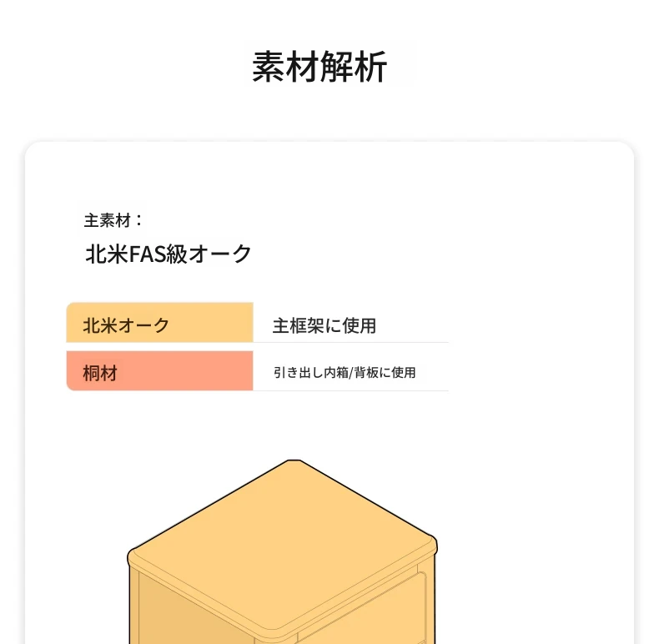Click the back corner of cabinet top

point(294,462)
